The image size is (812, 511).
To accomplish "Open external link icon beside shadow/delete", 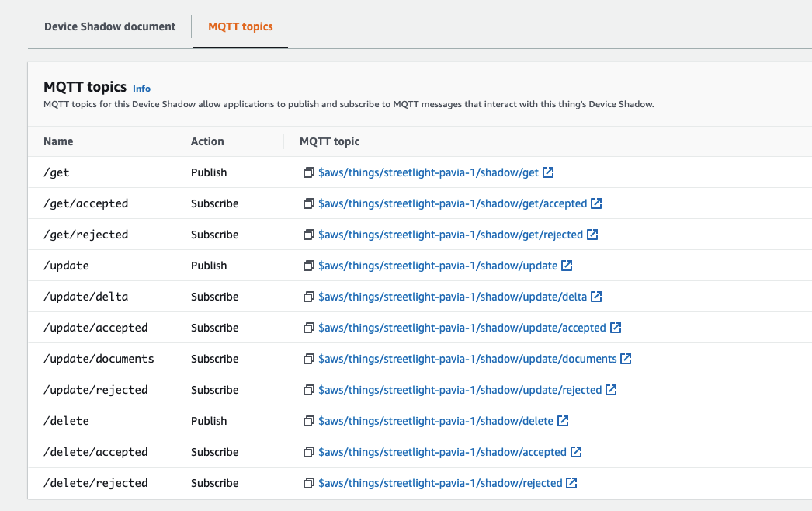I will (x=563, y=421).
